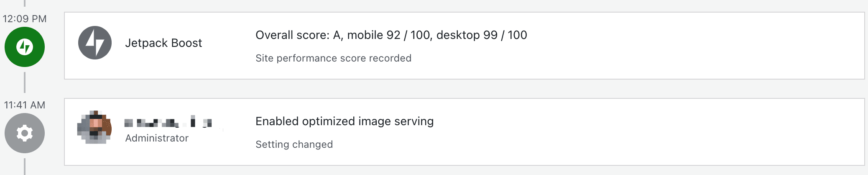Screen dimensions: 868x175
Task: Click the "Setting changed" description text
Action: [294, 144]
